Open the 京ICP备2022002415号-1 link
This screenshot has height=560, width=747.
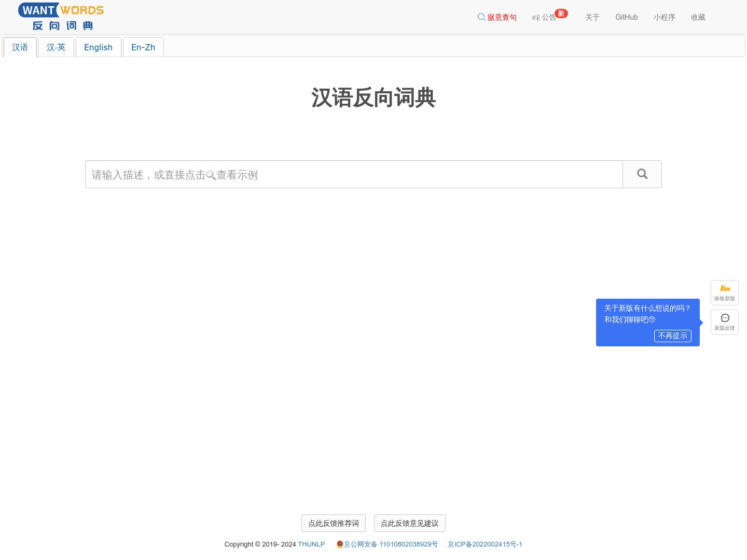485,544
